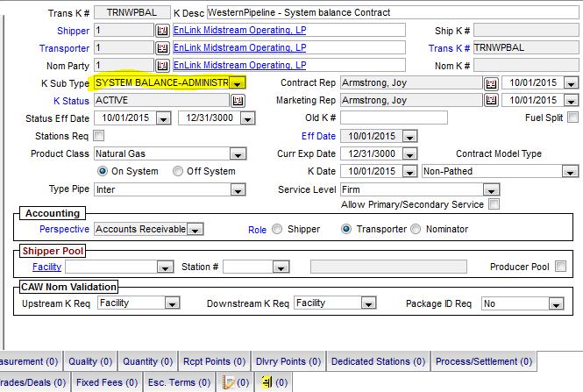
Task: Click the Shipper EnLink Midstream Operating link
Action: [x=239, y=30]
